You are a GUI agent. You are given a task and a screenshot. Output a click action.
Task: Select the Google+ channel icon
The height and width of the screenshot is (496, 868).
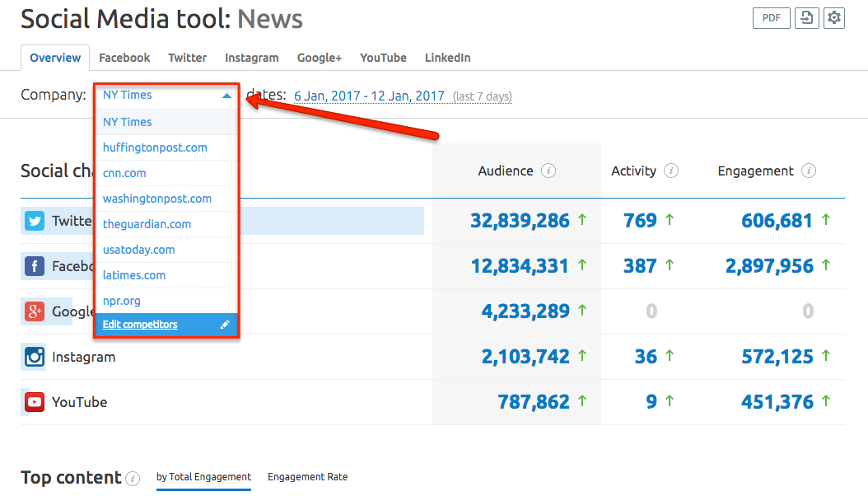(34, 311)
